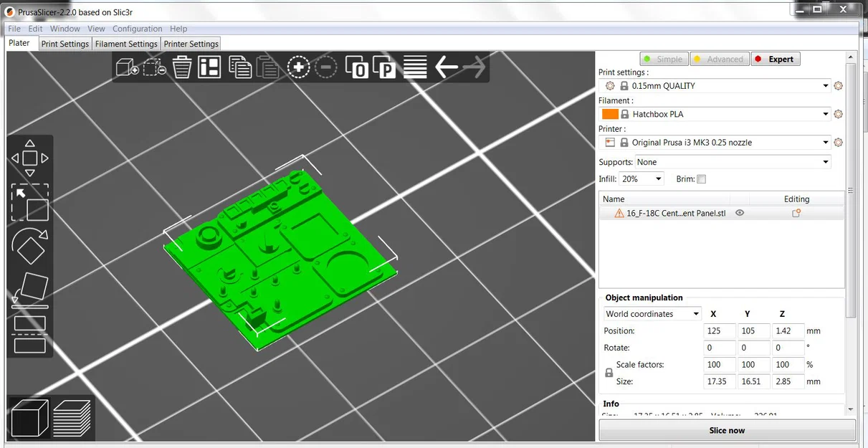This screenshot has height=448, width=868.
Task: Click the Delete object toolbar icon
Action: click(154, 68)
